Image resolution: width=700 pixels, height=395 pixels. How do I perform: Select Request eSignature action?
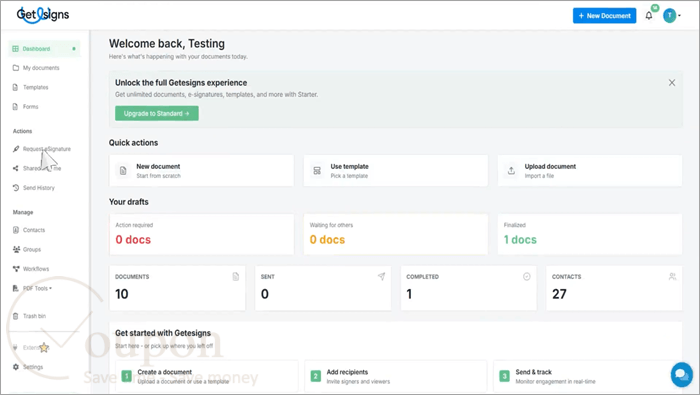pos(47,149)
